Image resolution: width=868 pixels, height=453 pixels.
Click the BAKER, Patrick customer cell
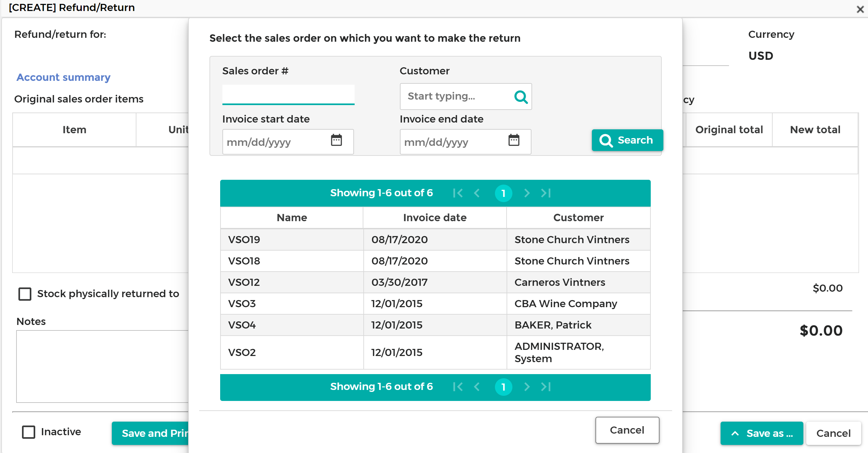click(579, 325)
